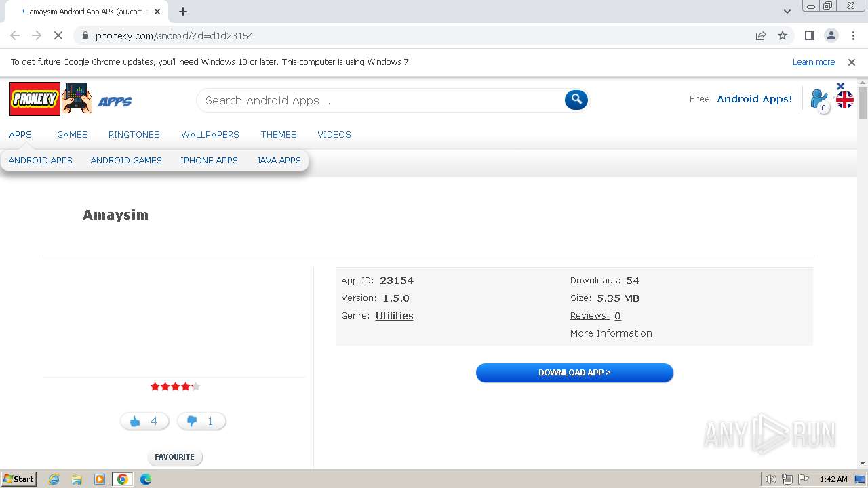Open the Reviews link
868x488 pixels.
click(x=590, y=316)
